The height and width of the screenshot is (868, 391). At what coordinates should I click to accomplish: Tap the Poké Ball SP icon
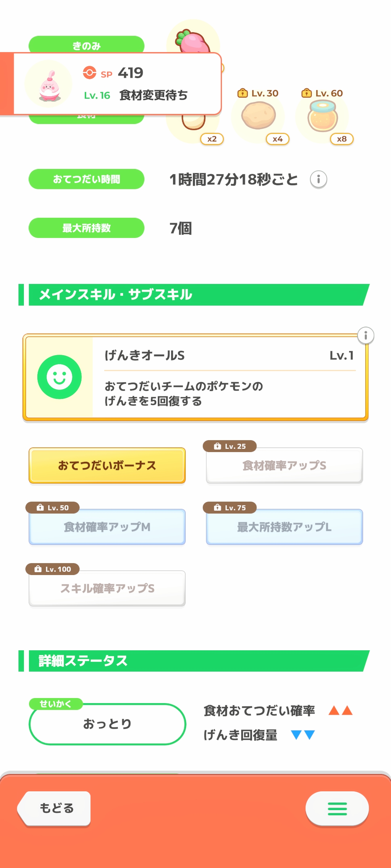89,73
